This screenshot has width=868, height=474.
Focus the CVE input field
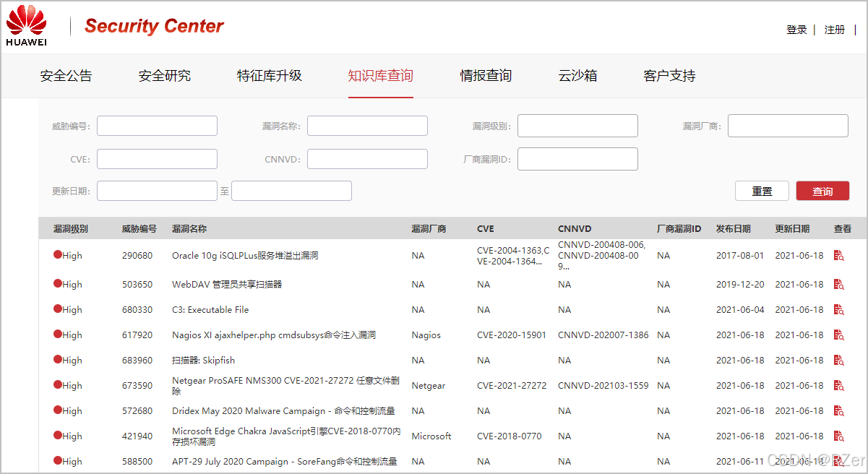(x=157, y=159)
